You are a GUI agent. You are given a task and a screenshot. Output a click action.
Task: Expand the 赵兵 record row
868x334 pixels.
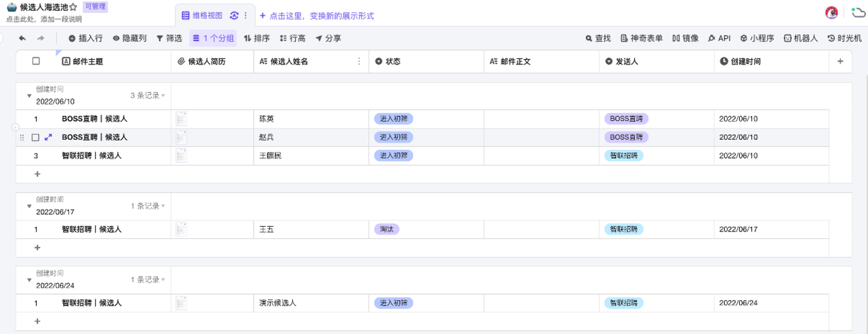click(x=48, y=137)
